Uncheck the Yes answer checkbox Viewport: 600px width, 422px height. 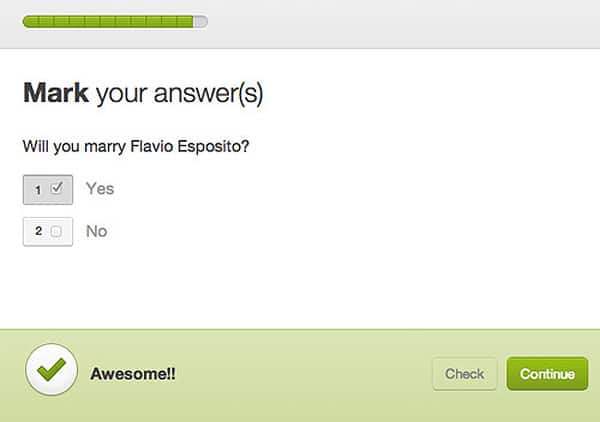point(56,187)
